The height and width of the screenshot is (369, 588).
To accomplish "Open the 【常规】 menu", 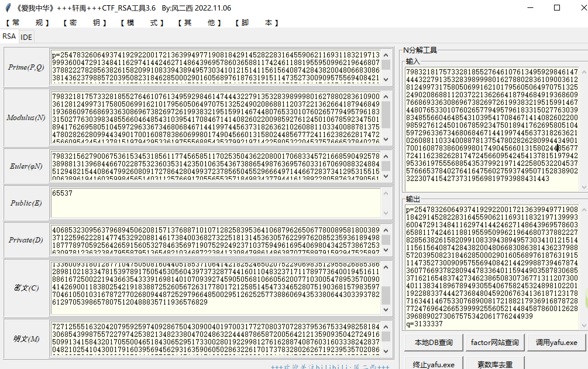I will pyautogui.click(x=27, y=23).
